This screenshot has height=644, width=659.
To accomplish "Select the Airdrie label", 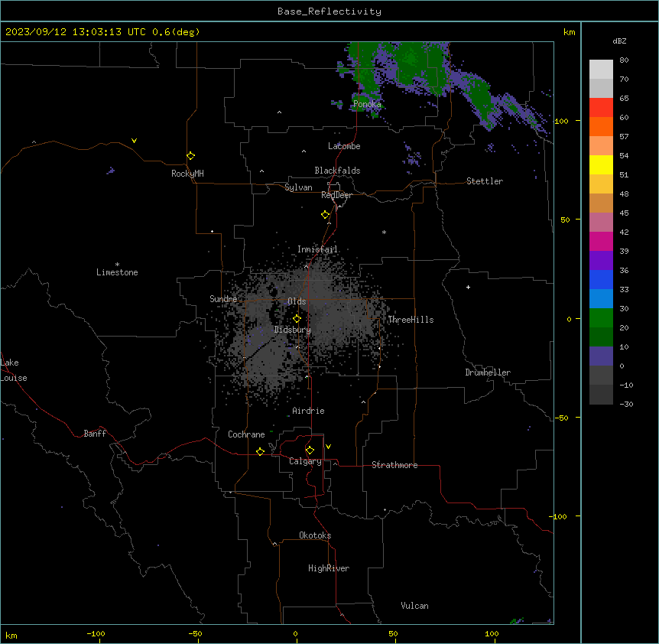I will 308,411.
